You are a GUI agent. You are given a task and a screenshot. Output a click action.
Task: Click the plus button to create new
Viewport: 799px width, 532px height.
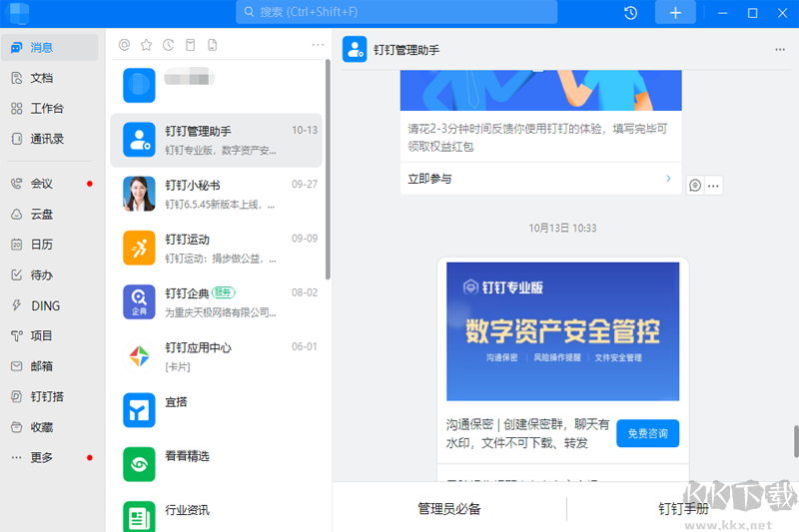click(675, 13)
